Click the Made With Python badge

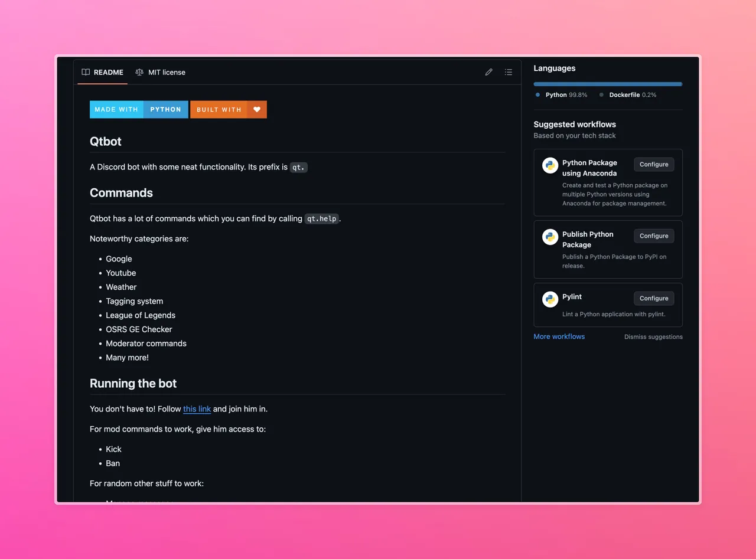(x=139, y=109)
